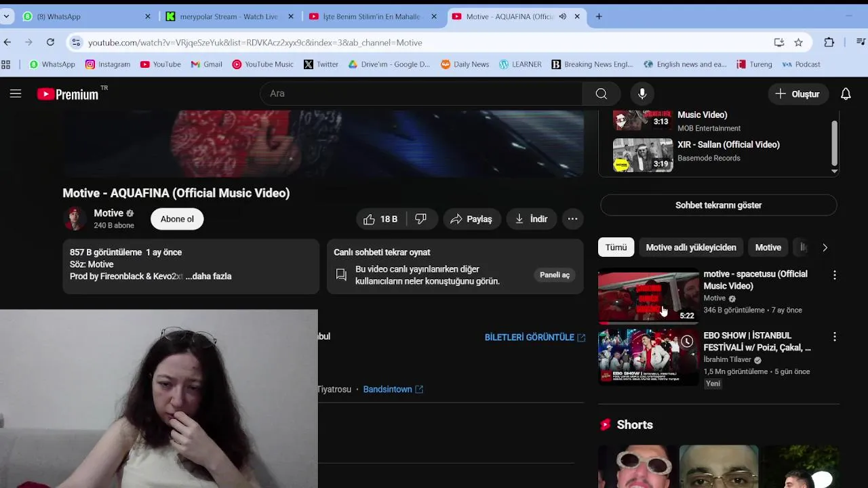Open the browser extensions puzzle icon
This screenshot has width=868, height=488.
[x=829, y=42]
